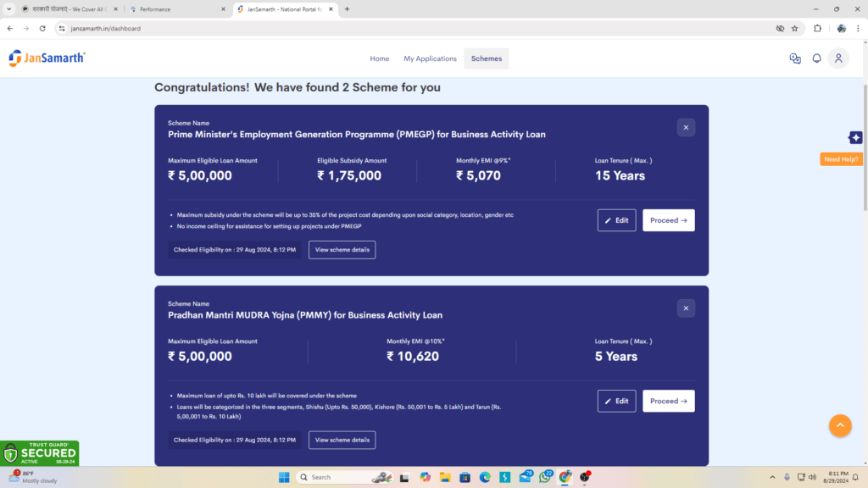
Task: Bookmark this page with the star icon
Action: click(x=795, y=28)
